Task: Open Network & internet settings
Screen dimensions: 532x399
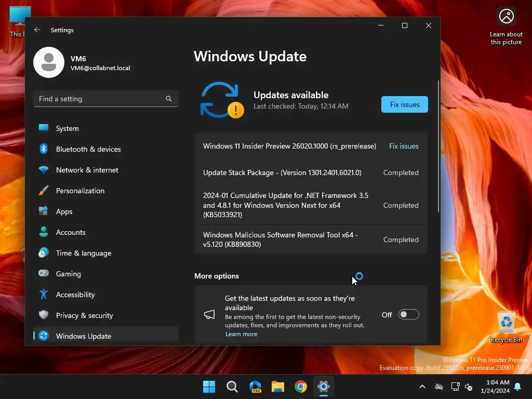Action: 106,170
